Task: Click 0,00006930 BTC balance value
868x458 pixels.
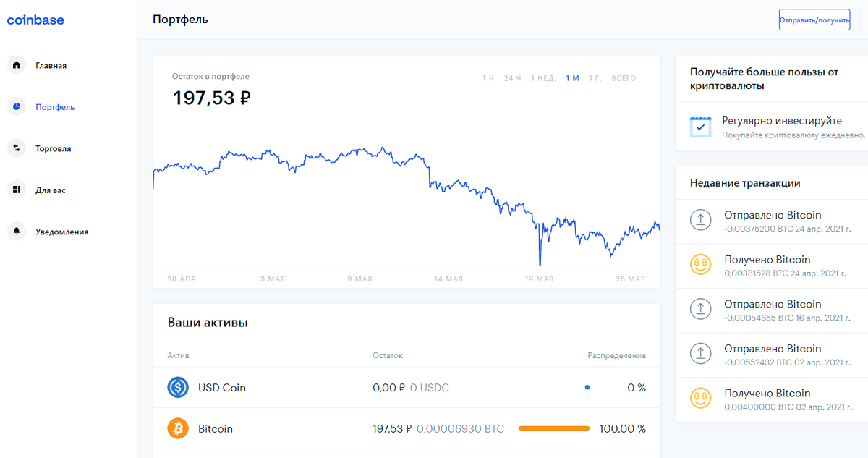Action: click(461, 429)
